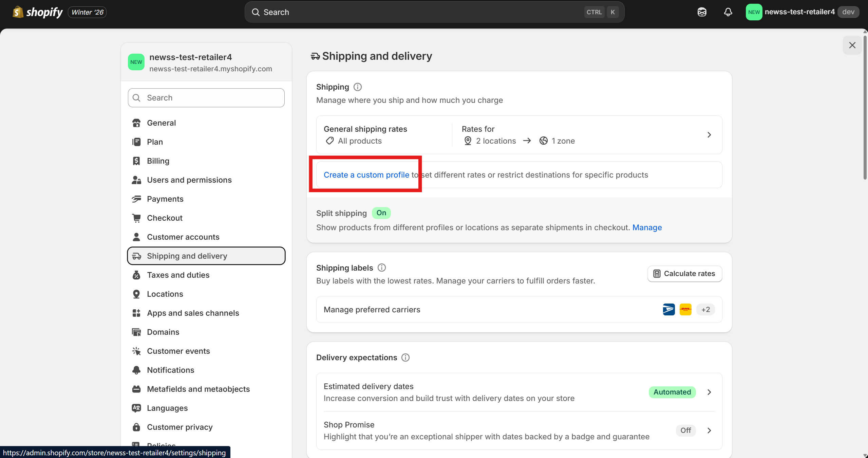868x458 pixels.
Task: Click the DHL carrier logo
Action: tap(685, 309)
